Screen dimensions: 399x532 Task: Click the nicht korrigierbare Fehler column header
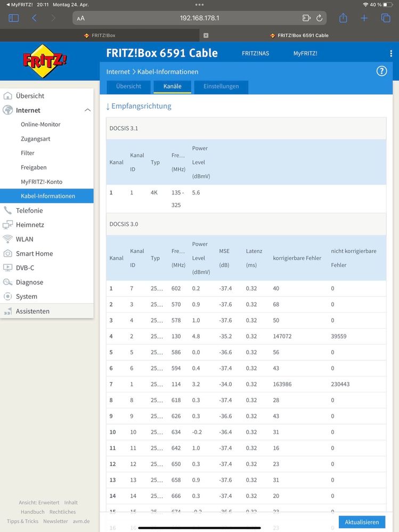[354, 258]
